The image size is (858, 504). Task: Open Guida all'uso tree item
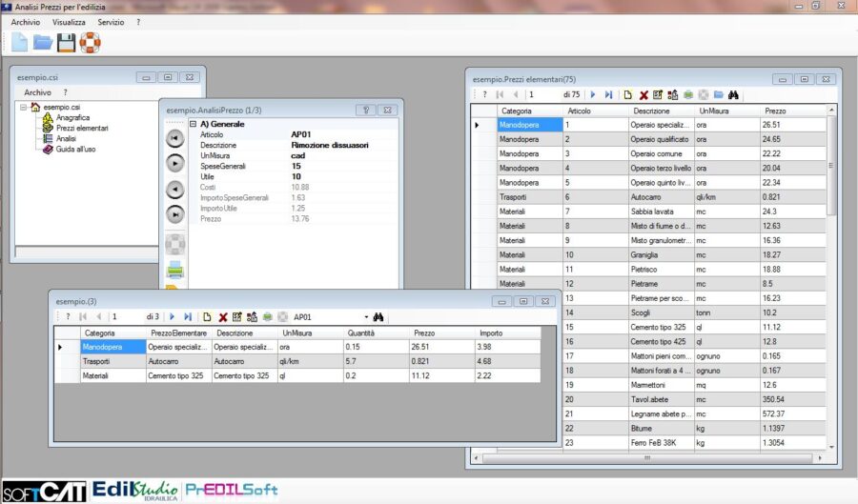click(x=75, y=149)
